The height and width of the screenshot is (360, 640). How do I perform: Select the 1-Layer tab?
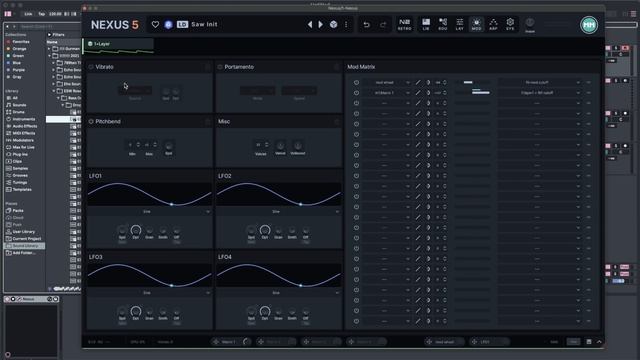click(118, 44)
